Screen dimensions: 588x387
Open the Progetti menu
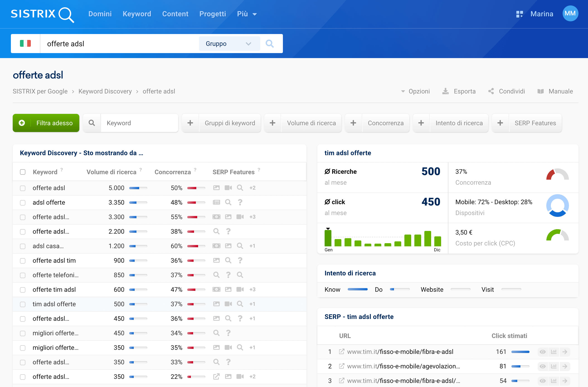(213, 14)
